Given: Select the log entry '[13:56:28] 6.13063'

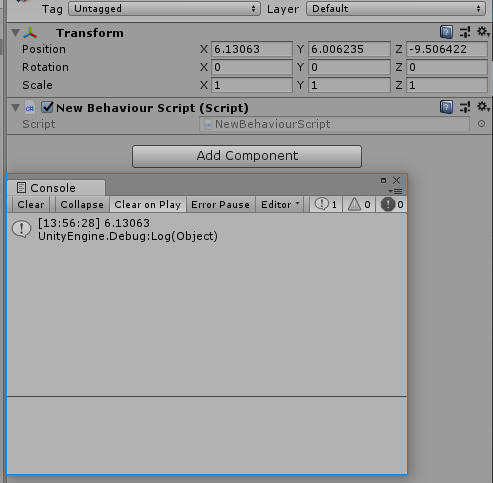Looking at the screenshot, I should (x=207, y=229).
